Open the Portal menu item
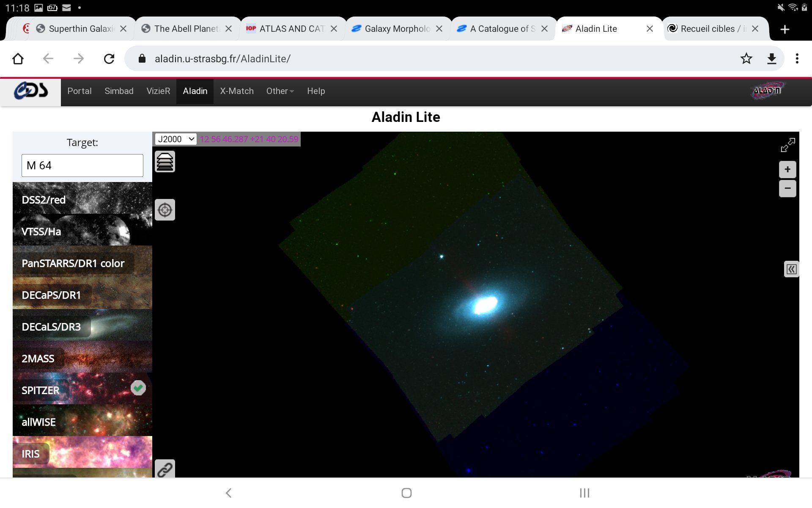This screenshot has width=812, height=508. pos(80,91)
